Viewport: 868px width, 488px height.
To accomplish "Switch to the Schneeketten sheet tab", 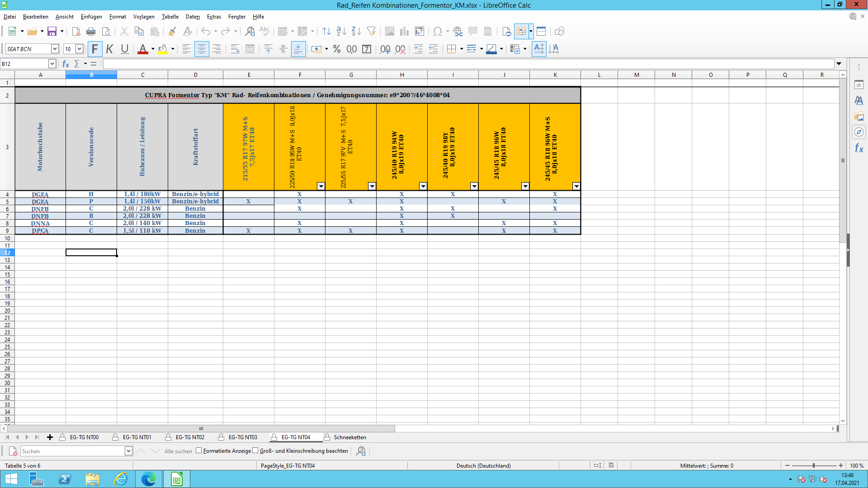I will (349, 437).
